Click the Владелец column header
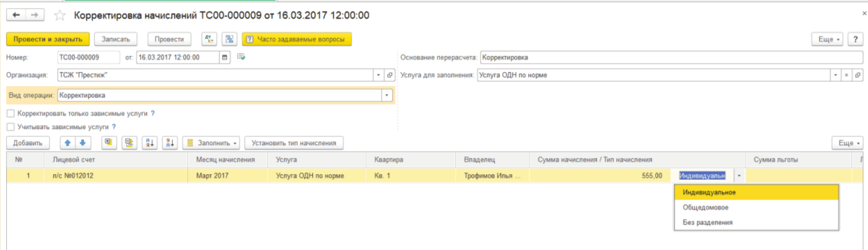This screenshot has height=250, width=868. pos(493,159)
